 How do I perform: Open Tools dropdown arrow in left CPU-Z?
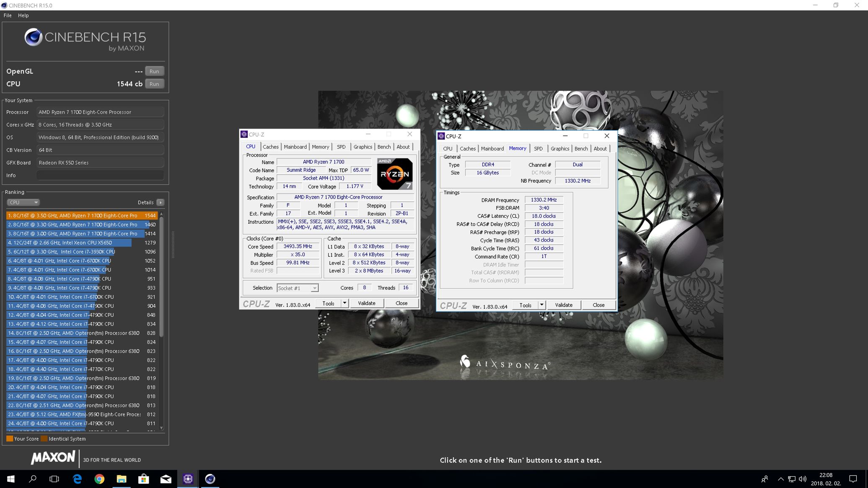(345, 303)
